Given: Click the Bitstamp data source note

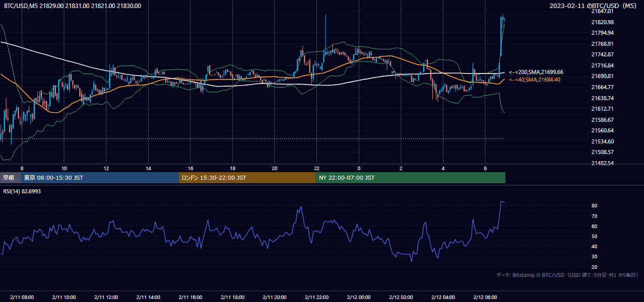Looking at the screenshot, I should point(567,275).
